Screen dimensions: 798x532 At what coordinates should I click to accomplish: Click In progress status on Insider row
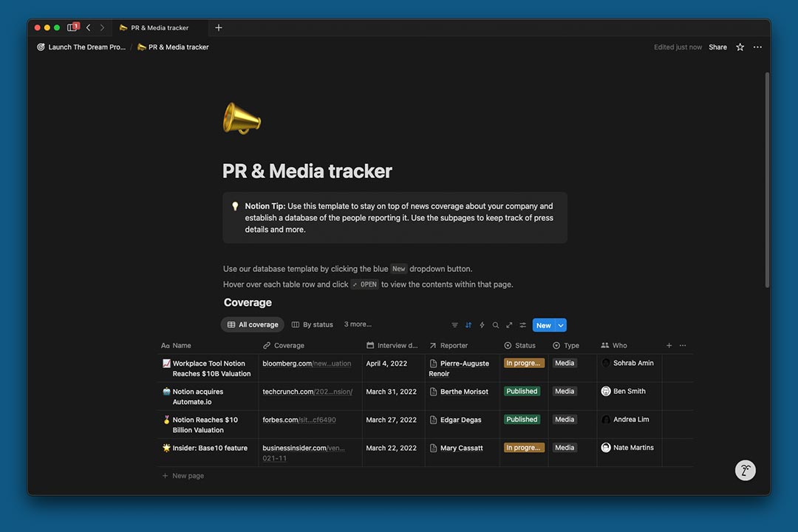pyautogui.click(x=524, y=448)
